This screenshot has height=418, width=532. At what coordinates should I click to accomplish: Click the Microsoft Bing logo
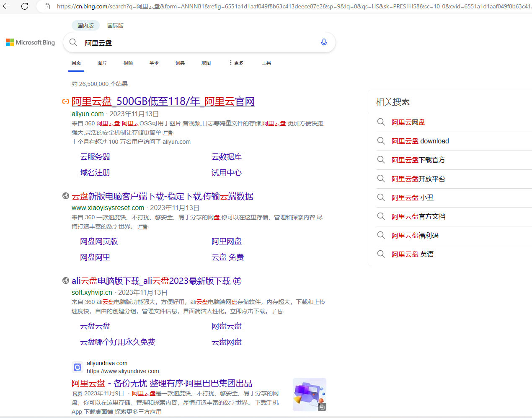[31, 42]
